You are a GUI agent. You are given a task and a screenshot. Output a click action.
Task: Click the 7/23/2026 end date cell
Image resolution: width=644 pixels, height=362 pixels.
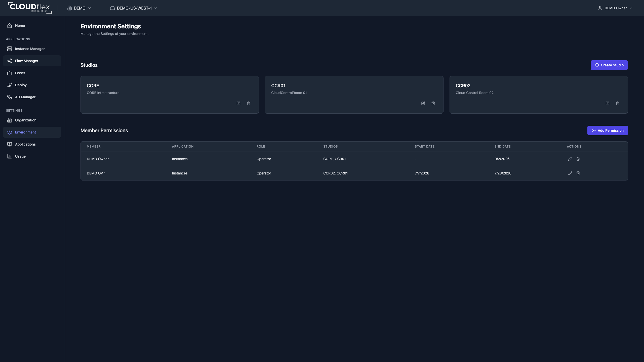(x=503, y=173)
